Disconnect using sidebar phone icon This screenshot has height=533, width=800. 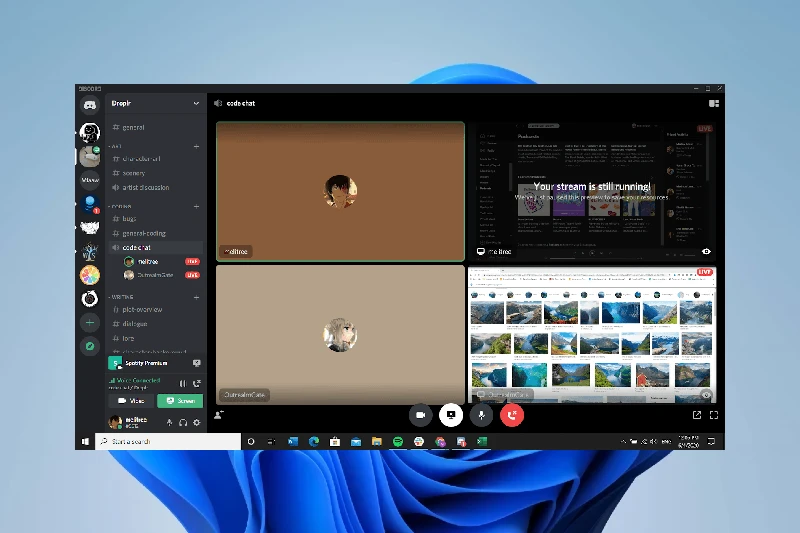196,384
